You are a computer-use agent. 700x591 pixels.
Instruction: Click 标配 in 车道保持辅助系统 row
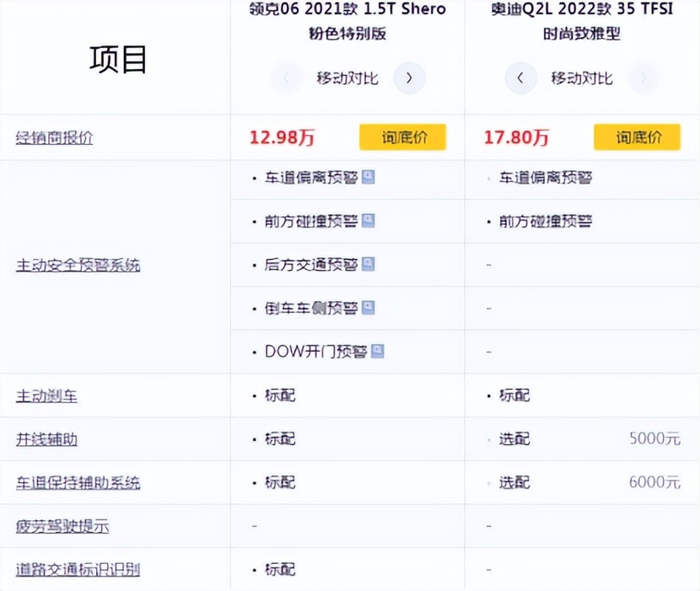pyautogui.click(x=280, y=482)
